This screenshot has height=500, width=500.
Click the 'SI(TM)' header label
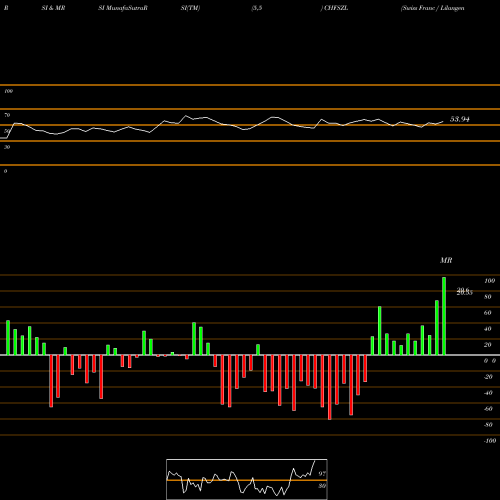(x=190, y=8)
